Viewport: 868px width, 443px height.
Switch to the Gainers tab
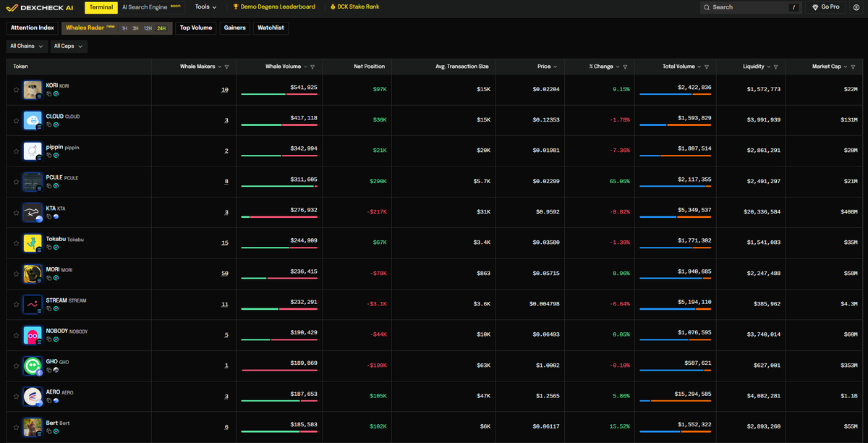point(235,28)
